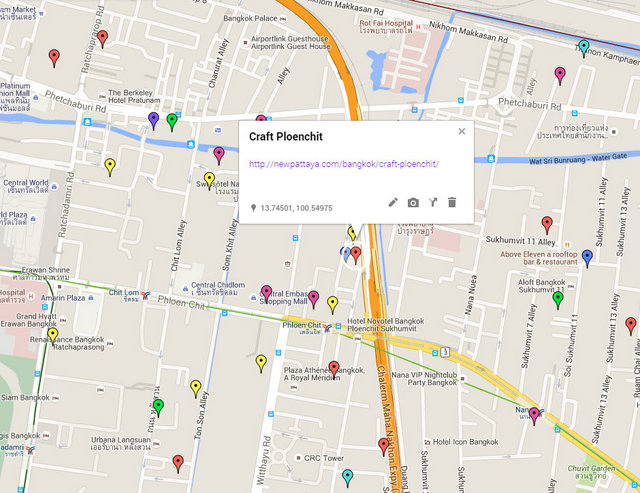640x493 pixels.
Task: Select the yellow pin at Renaissance Bangkok Ratchaprasong
Action: 53,336
